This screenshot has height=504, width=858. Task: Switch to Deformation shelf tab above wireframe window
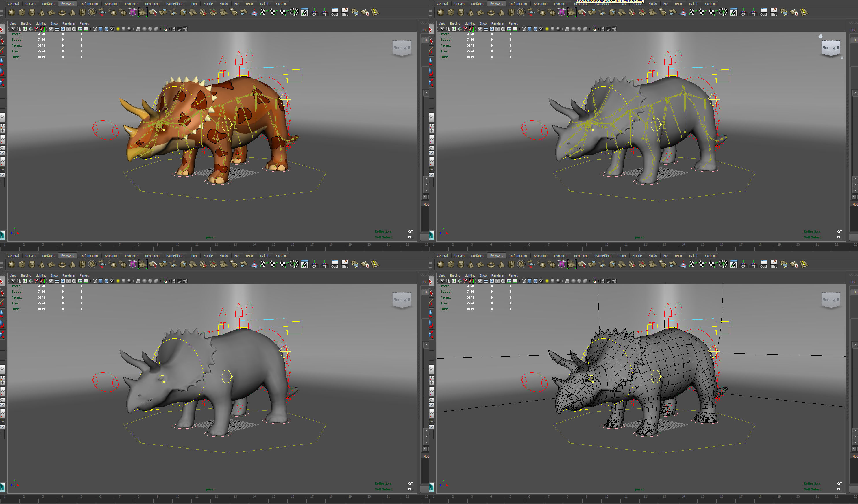pyautogui.click(x=518, y=256)
